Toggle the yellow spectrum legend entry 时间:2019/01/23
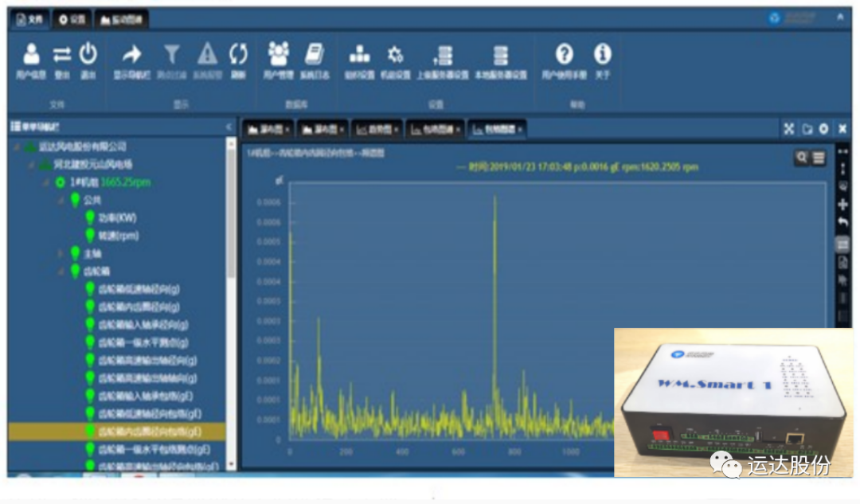 point(577,166)
